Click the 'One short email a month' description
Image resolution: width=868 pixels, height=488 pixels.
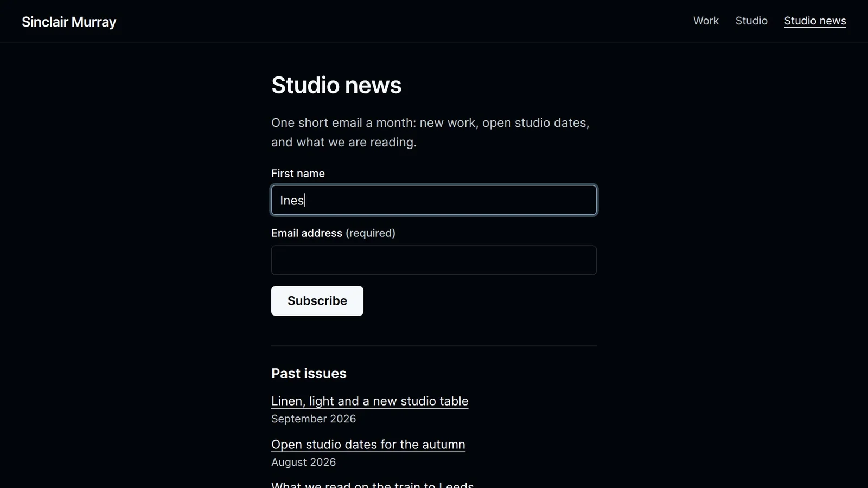[x=430, y=132]
